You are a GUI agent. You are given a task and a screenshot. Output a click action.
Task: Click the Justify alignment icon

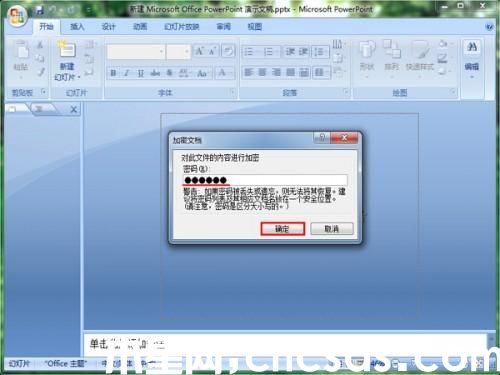pyautogui.click(x=290, y=72)
